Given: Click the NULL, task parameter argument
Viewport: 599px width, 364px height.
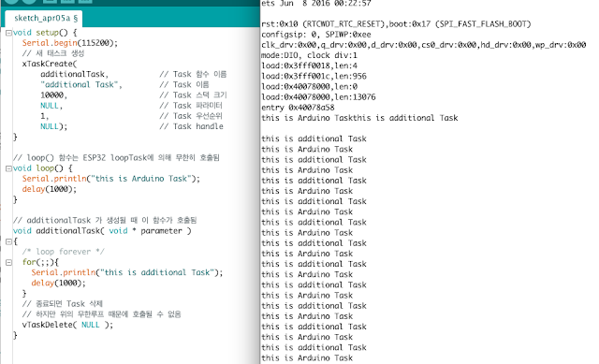Looking at the screenshot, I should 51,106.
